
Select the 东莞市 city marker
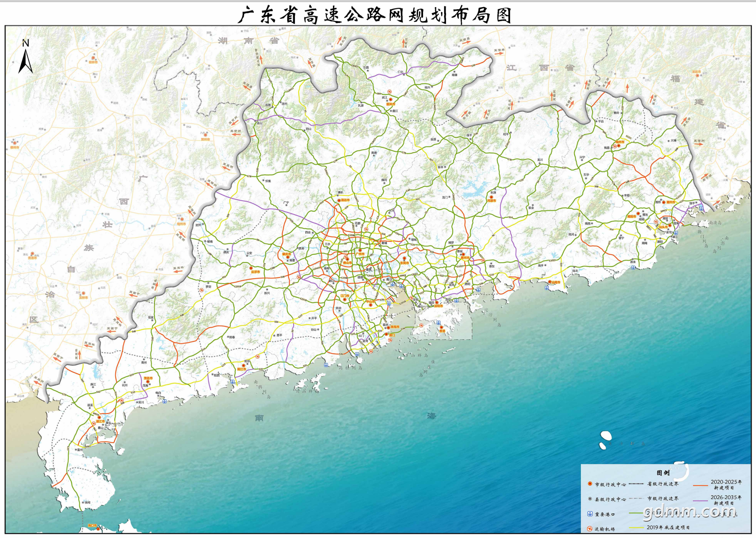coord(404,259)
